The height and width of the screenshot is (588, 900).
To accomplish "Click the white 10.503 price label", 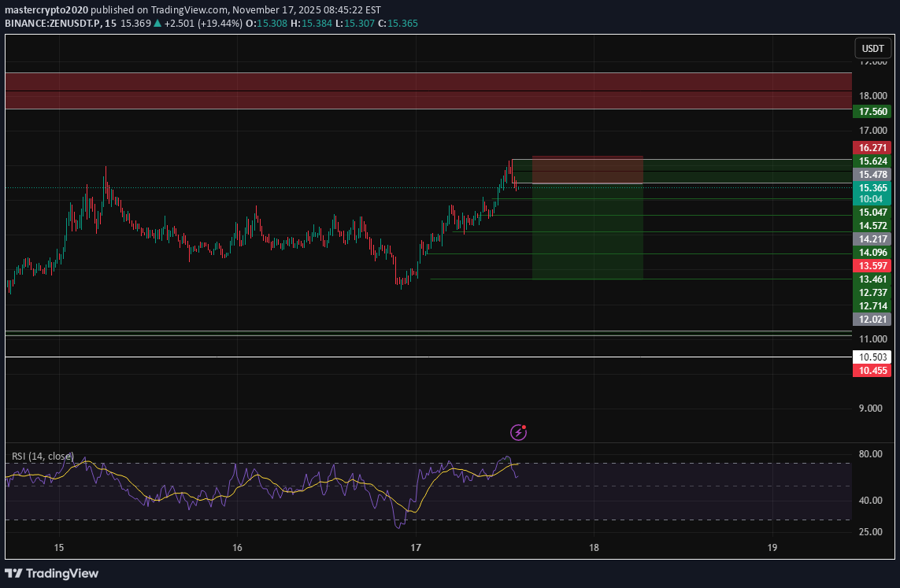I will 872,357.
